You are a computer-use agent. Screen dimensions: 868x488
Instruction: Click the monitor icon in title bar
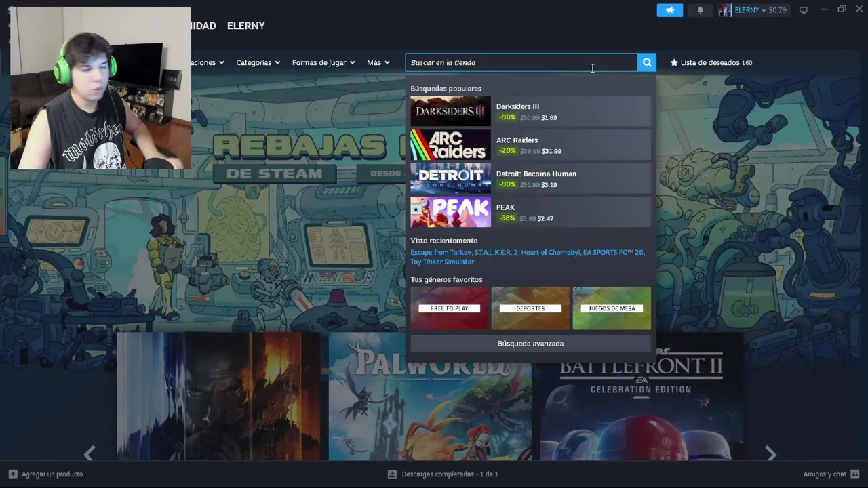tap(804, 10)
